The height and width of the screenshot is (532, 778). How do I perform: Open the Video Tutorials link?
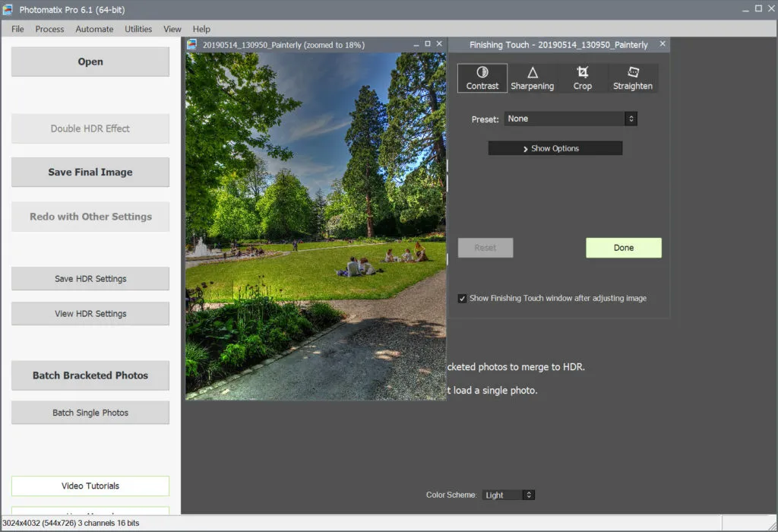click(90, 486)
